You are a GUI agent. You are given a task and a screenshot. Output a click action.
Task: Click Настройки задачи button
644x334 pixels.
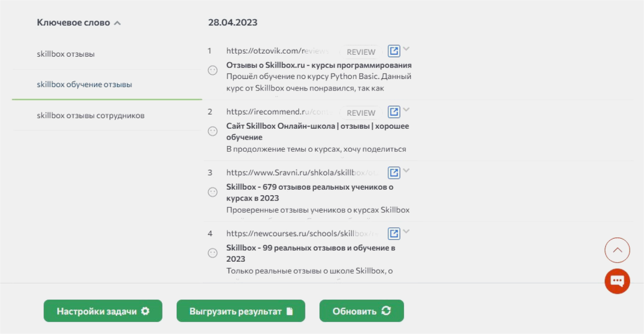[x=103, y=311]
